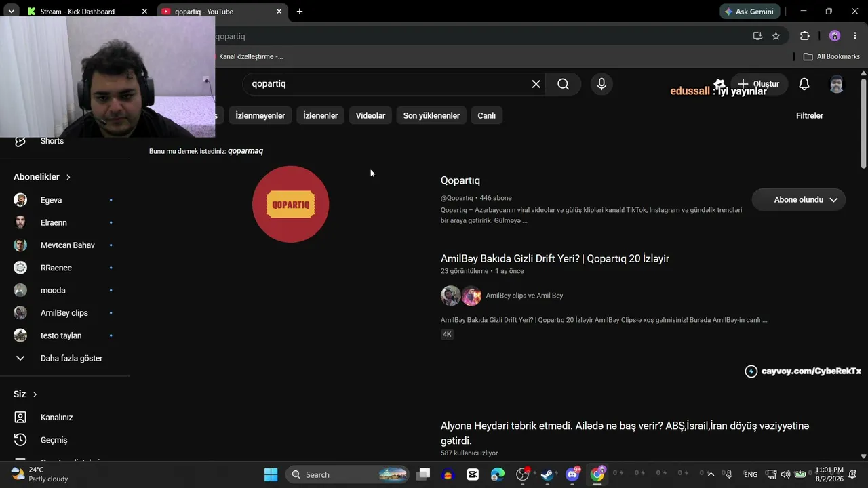Open the Chrome profile avatar
Screen dimensions: 868x488
(835, 36)
